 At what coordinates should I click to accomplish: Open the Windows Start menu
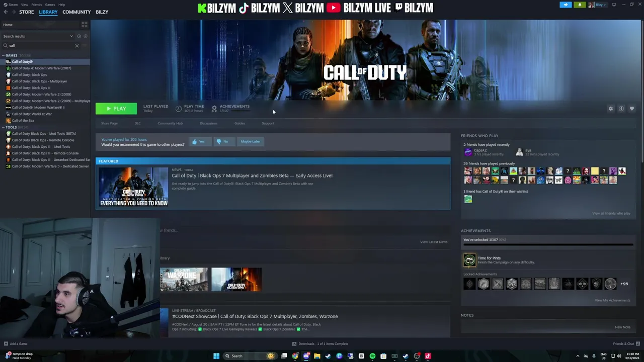coord(216,356)
